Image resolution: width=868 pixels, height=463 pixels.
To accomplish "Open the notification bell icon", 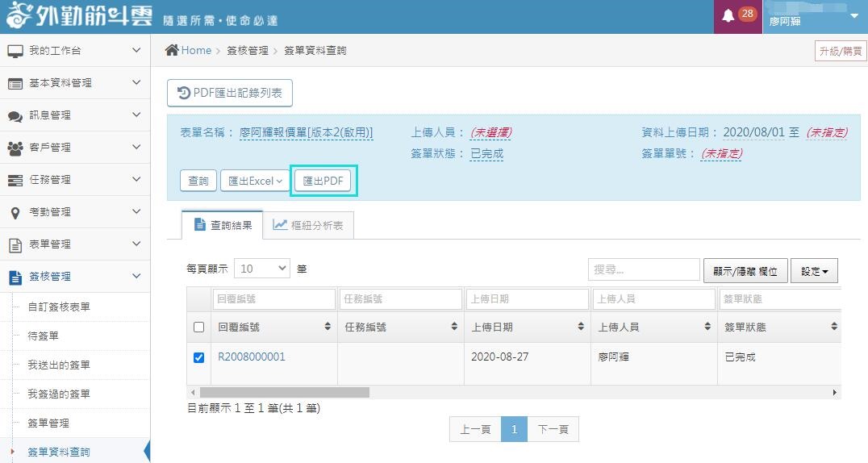I will point(728,16).
